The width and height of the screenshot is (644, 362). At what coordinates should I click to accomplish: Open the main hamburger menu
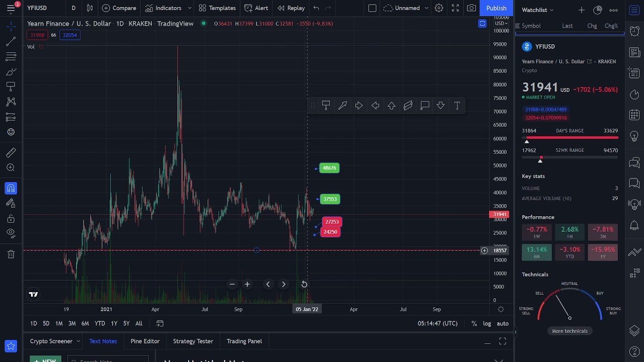click(11, 8)
